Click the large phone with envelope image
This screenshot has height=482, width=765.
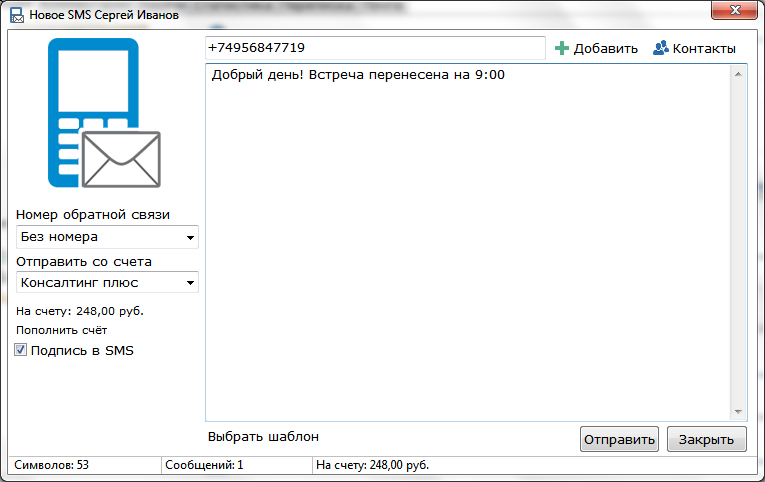pyautogui.click(x=104, y=113)
